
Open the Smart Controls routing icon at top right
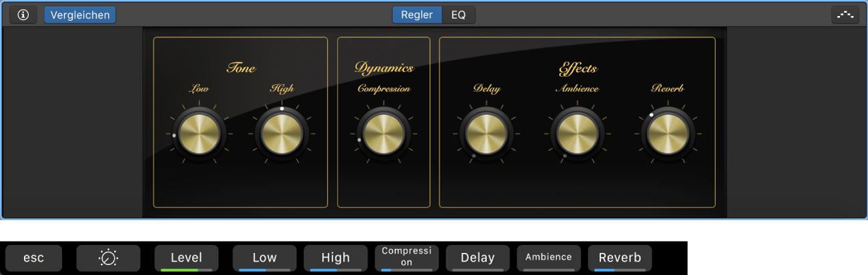pyautogui.click(x=845, y=15)
